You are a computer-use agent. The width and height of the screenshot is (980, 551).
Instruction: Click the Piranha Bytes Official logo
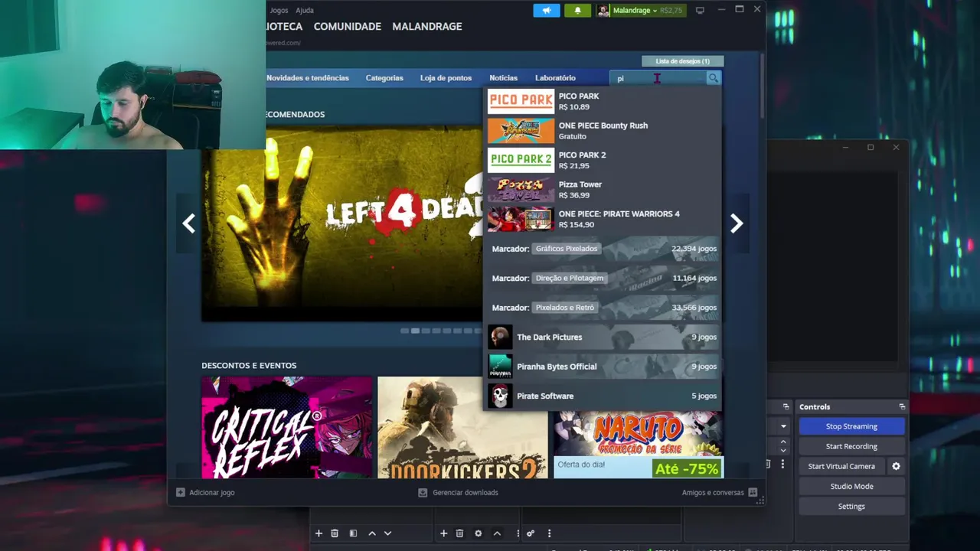500,367
